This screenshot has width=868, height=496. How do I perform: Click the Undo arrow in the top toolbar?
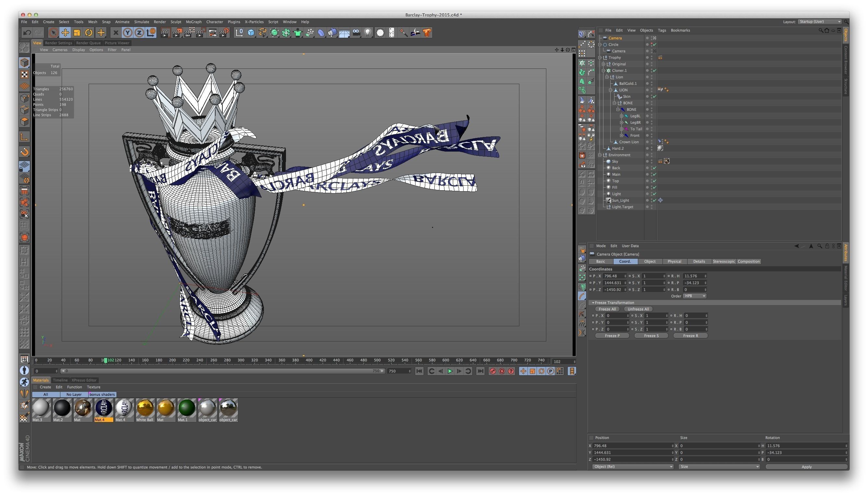(x=27, y=33)
